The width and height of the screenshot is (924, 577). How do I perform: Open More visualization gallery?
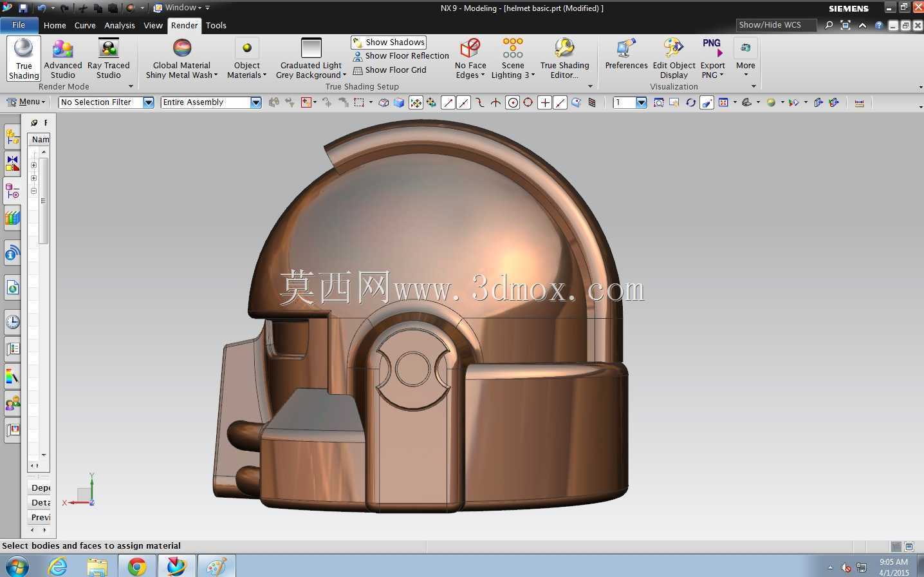pyautogui.click(x=746, y=59)
